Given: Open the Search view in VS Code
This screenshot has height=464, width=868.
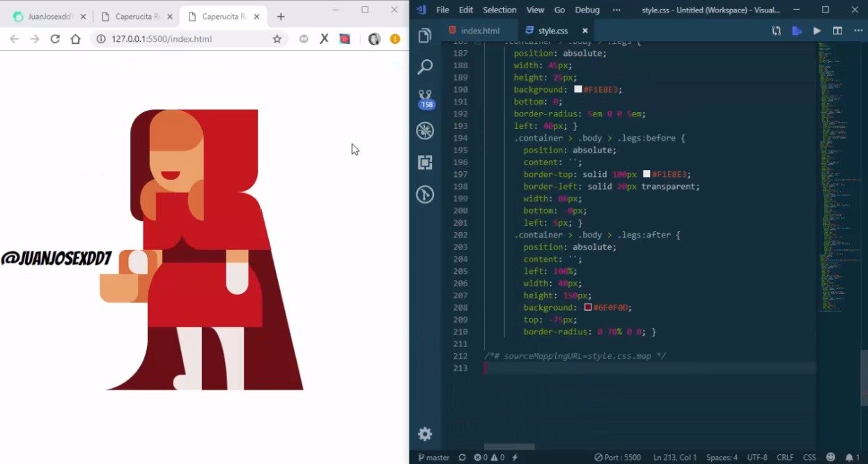Looking at the screenshot, I should pos(425,67).
